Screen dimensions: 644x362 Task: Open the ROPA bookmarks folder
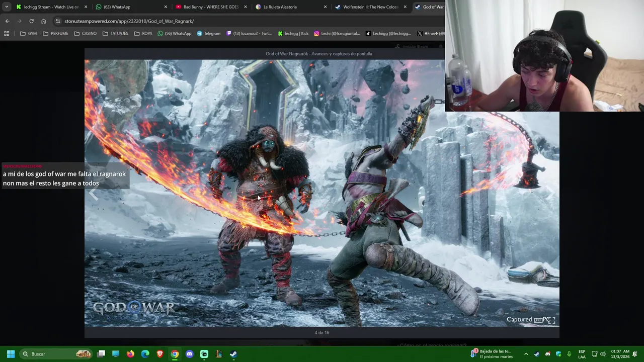pyautogui.click(x=143, y=34)
